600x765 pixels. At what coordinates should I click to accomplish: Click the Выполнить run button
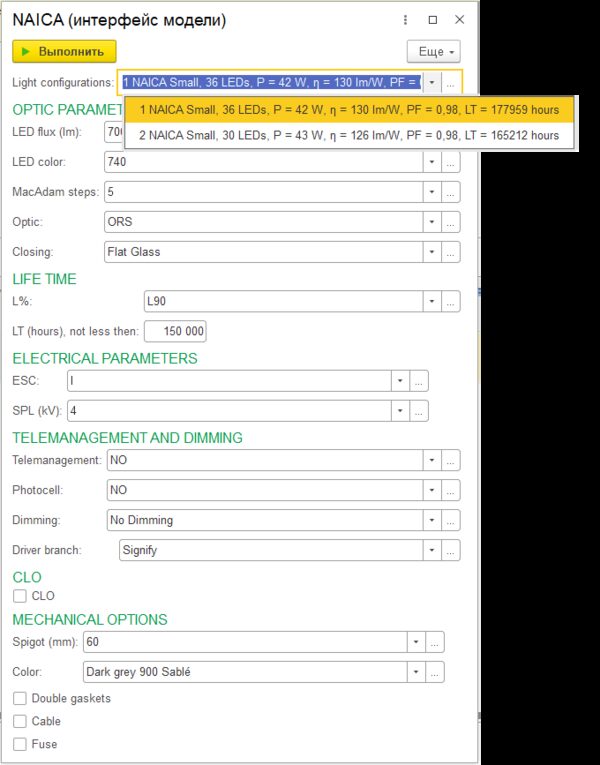[65, 51]
